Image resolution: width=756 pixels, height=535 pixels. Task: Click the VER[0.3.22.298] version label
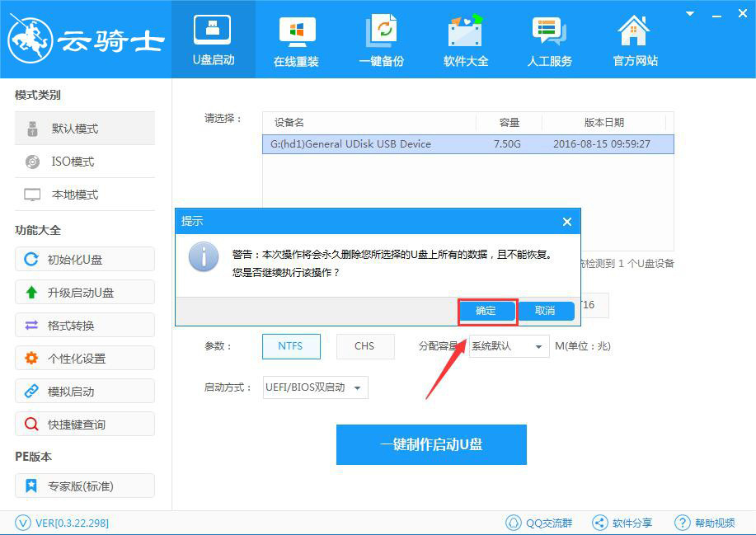pyautogui.click(x=73, y=523)
